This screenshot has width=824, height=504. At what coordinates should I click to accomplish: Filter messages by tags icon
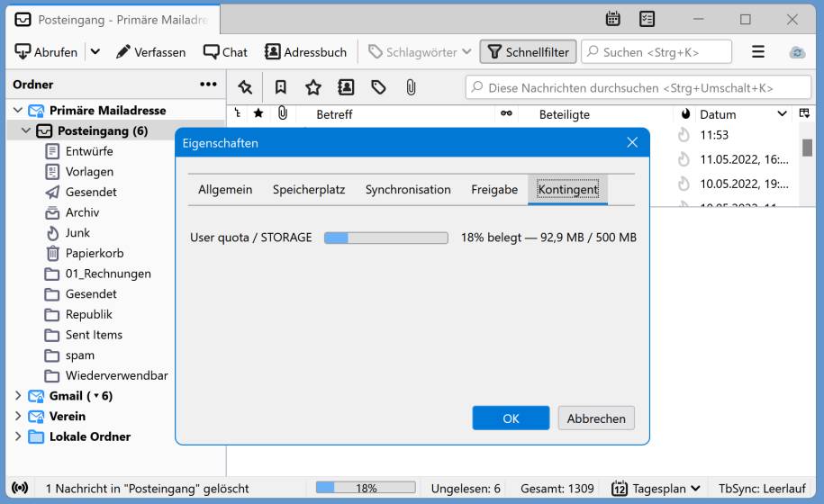click(x=379, y=87)
